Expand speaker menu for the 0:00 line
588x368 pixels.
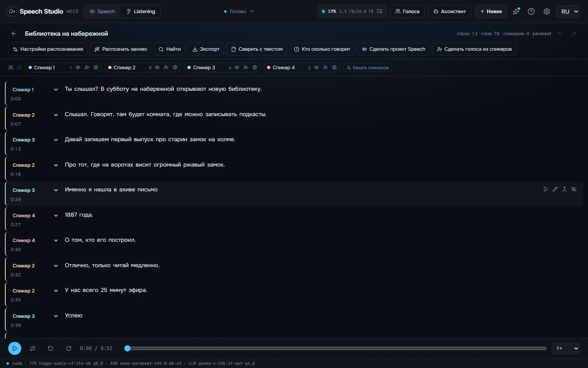[56, 90]
